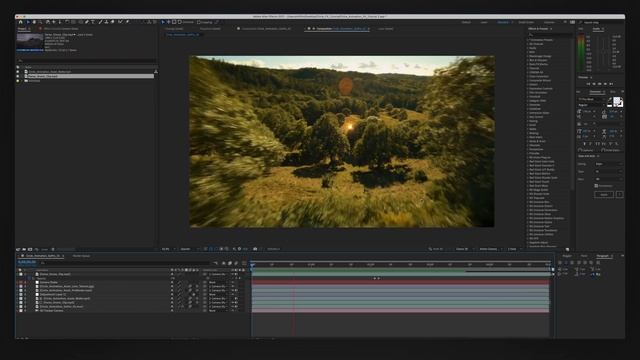Click the Apply button in right panel
This screenshot has width=640, height=360.
click(604, 194)
